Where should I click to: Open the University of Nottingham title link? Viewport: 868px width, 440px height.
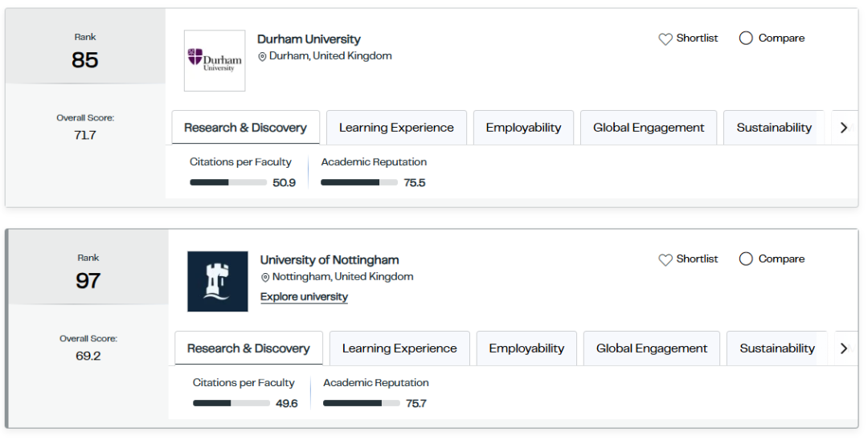coord(330,260)
